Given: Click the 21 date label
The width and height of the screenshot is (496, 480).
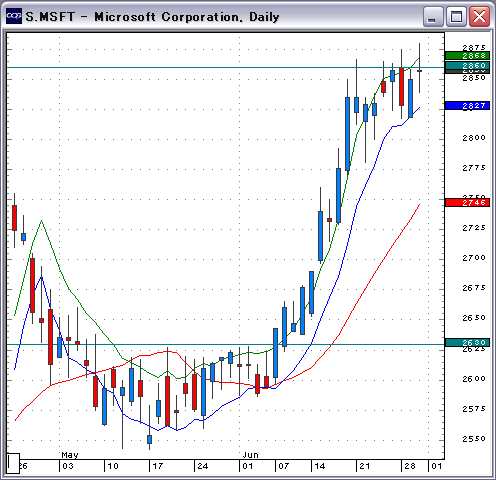Looking at the screenshot, I should point(365,466).
